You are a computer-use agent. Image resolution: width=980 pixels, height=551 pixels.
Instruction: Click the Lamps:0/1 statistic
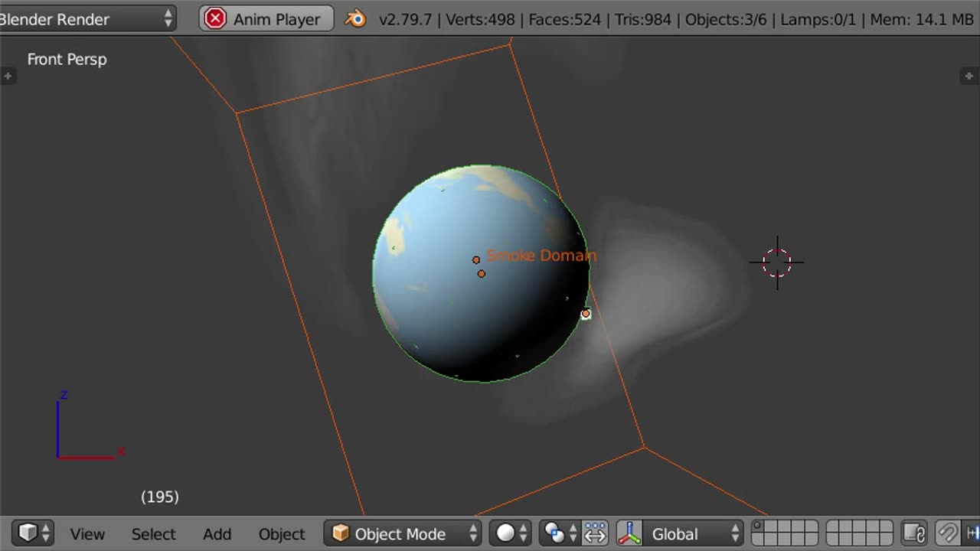click(818, 19)
